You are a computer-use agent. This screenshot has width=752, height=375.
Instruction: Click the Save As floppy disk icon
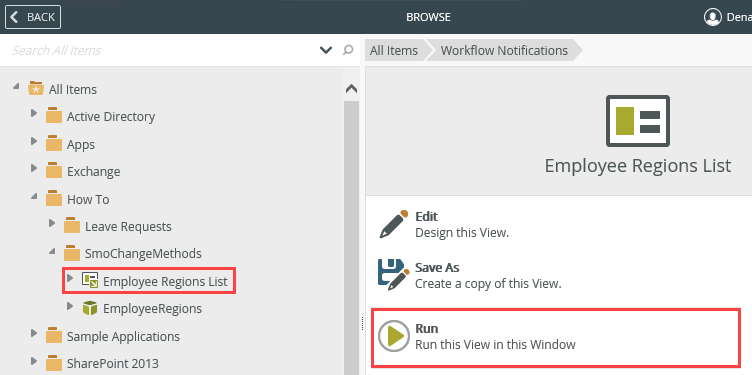393,275
